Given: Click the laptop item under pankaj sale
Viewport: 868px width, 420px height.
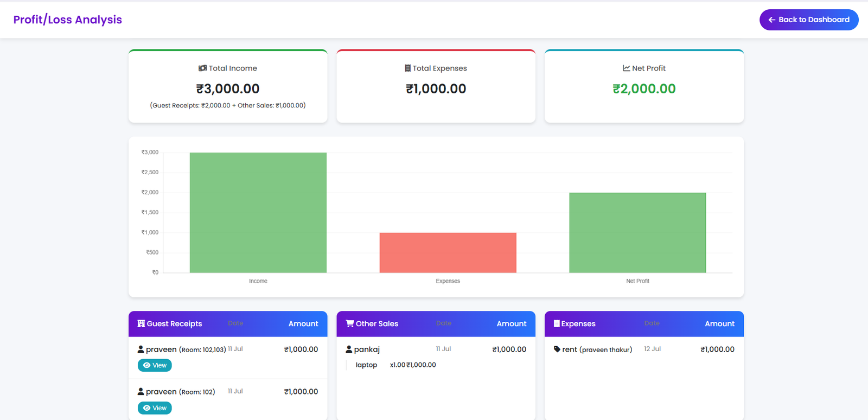Looking at the screenshot, I should [366, 365].
